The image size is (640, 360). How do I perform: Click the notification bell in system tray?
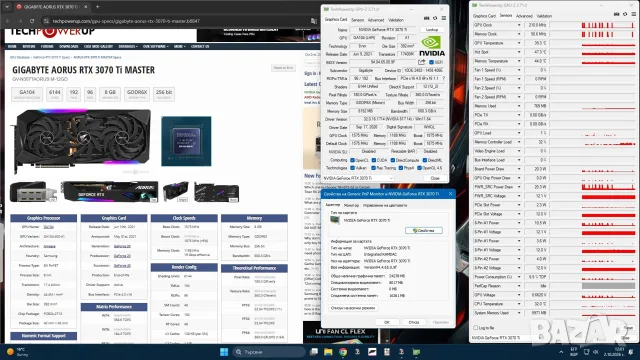(631, 352)
